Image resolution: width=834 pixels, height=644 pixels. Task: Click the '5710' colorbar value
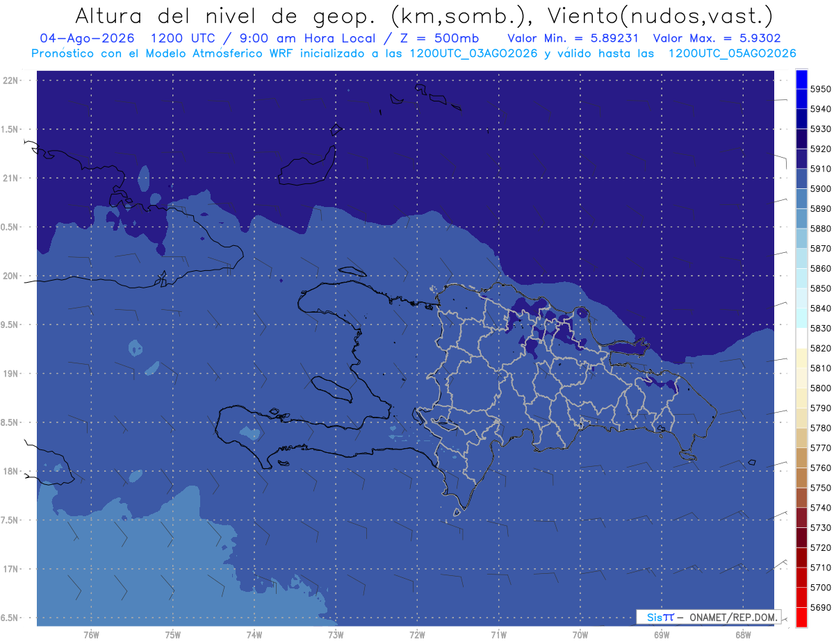820,568
